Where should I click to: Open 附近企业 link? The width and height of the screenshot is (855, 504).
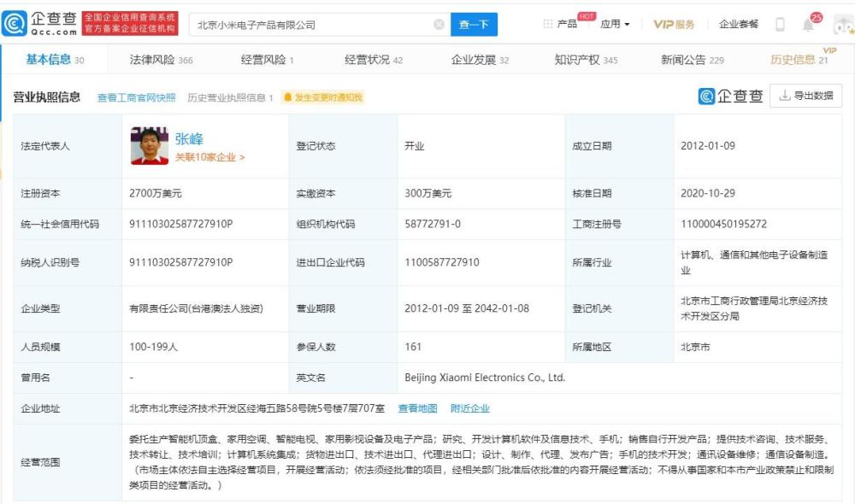pos(470,408)
